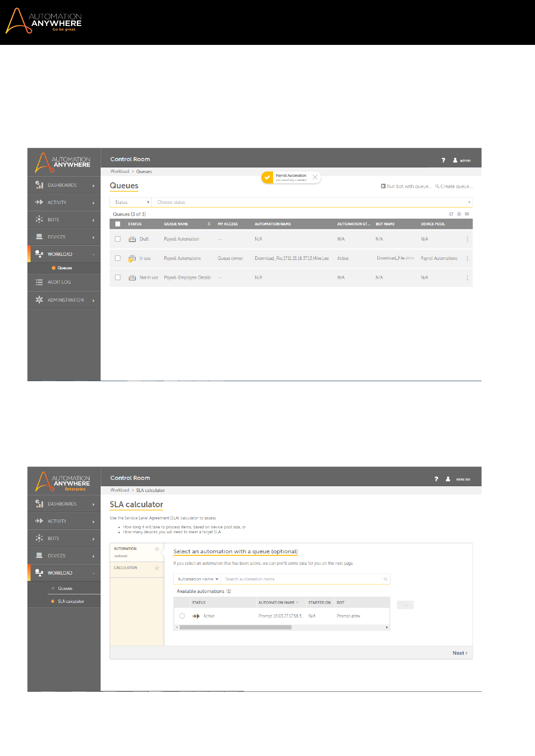Click Devices icon in Queues screenshot sidebar
535x756 pixels.
(39, 237)
